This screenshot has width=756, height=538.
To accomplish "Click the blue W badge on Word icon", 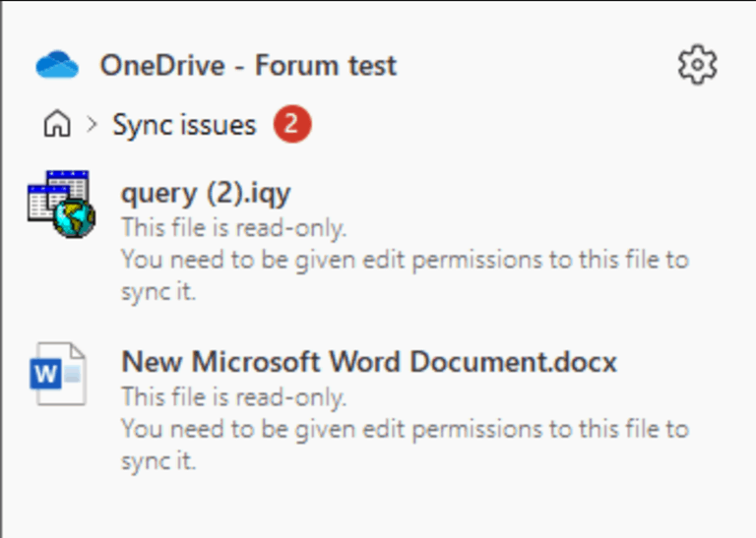I will (45, 375).
